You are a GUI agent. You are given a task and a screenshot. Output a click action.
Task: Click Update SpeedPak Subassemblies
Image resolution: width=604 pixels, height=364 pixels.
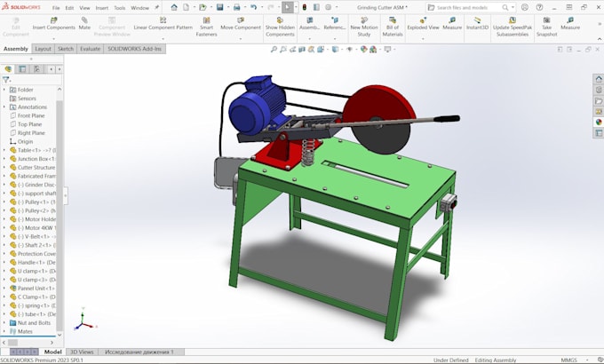(513, 27)
